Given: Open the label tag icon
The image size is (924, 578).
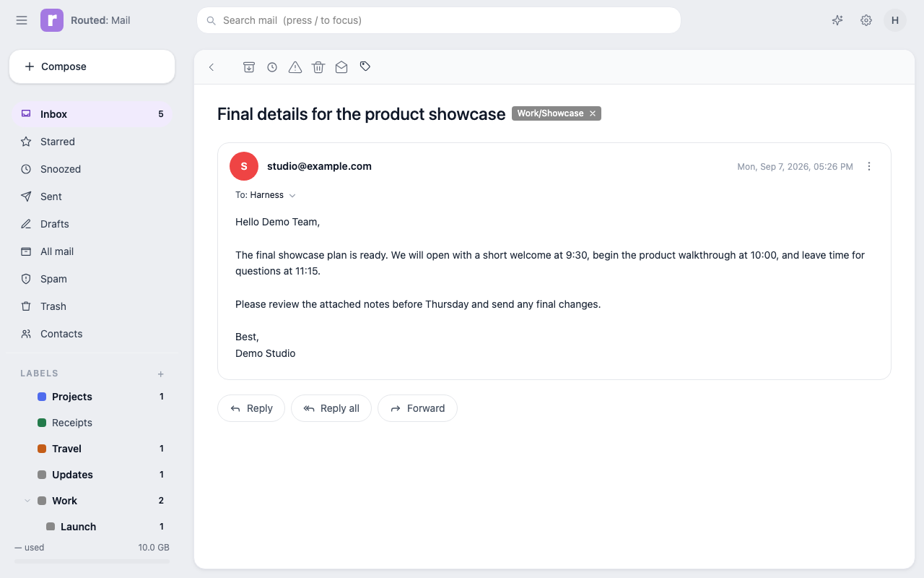Looking at the screenshot, I should (x=365, y=66).
